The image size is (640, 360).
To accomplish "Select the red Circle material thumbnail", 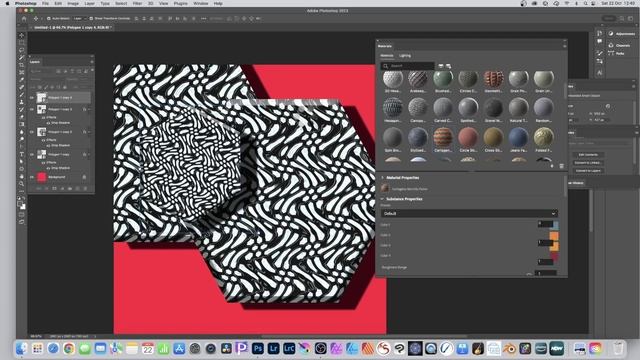I will point(468,137).
